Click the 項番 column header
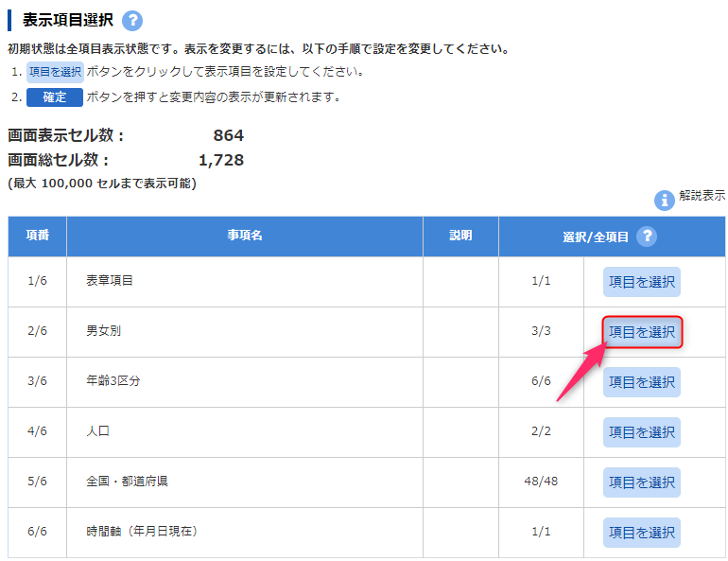Screen dimensions: 728x561 click(37, 236)
